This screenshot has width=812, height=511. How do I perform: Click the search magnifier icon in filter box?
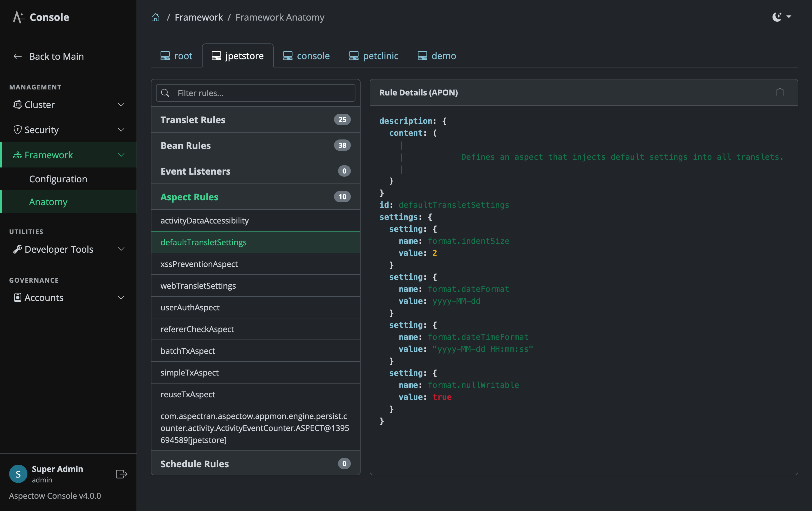pyautogui.click(x=165, y=93)
